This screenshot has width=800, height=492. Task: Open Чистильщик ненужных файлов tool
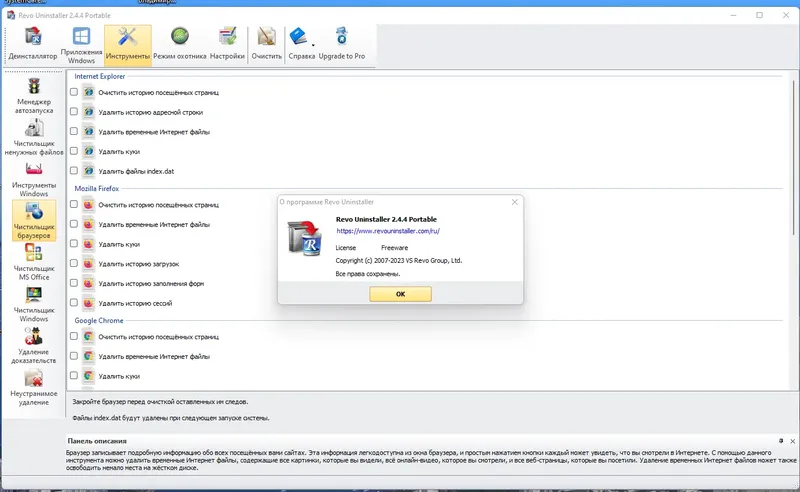tap(34, 137)
